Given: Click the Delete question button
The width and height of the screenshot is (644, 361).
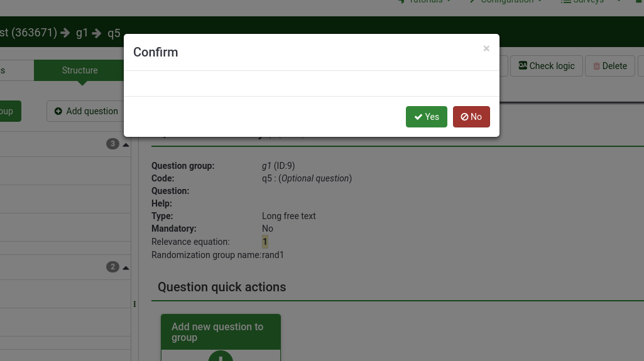Looking at the screenshot, I should (610, 66).
